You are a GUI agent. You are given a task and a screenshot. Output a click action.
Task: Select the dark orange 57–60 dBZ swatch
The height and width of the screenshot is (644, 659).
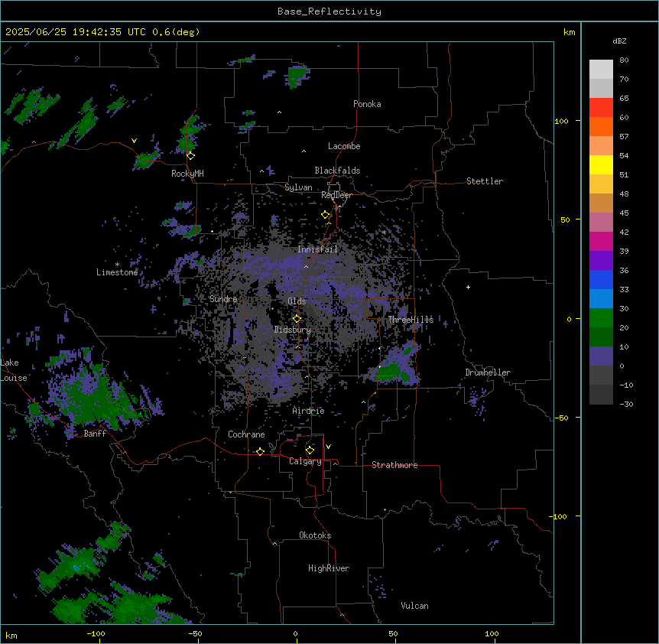tap(601, 126)
